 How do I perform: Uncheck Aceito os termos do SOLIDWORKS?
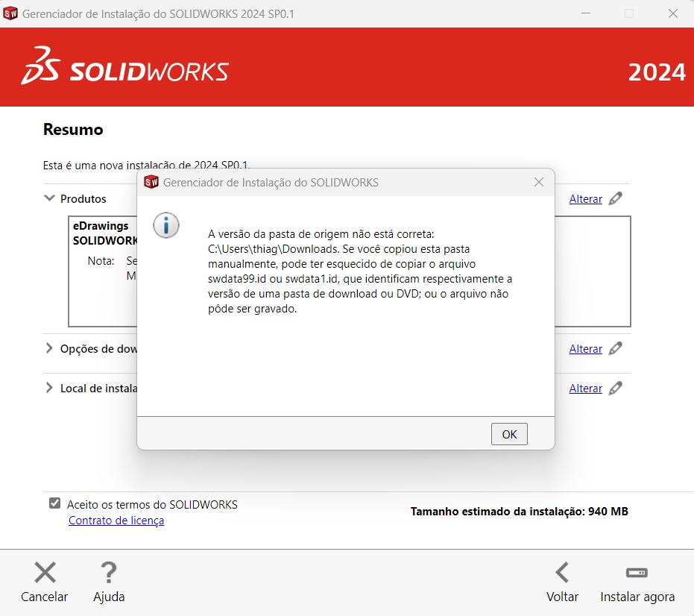point(54,503)
